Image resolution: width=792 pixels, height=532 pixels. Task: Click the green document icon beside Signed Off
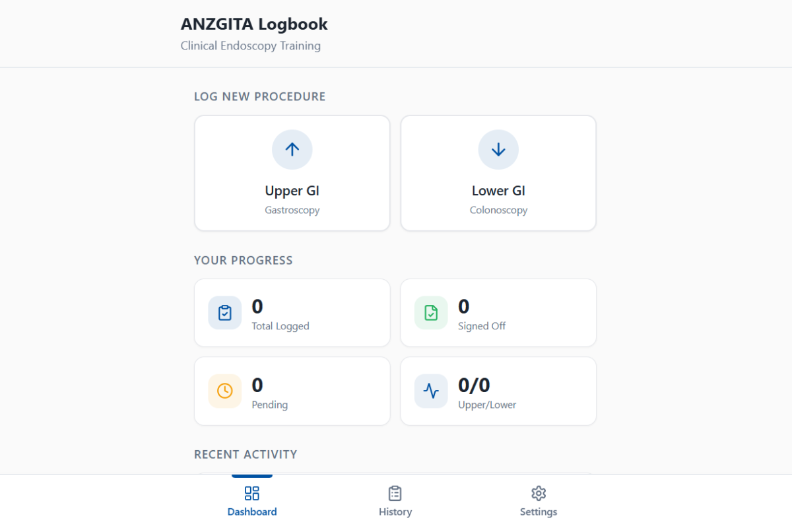pyautogui.click(x=431, y=313)
